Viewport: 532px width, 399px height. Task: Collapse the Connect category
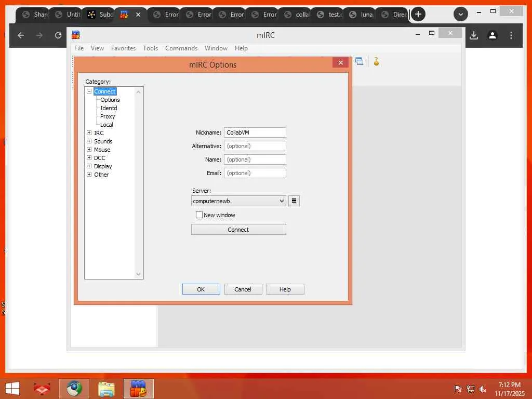tap(89, 91)
